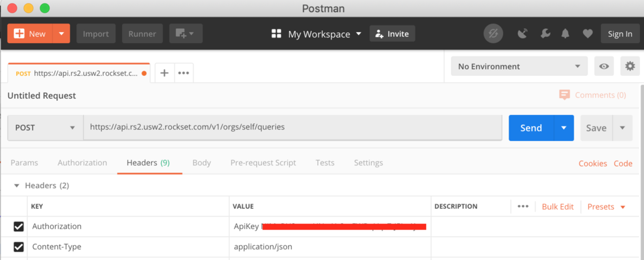Open manage environments gear icon

tap(630, 67)
